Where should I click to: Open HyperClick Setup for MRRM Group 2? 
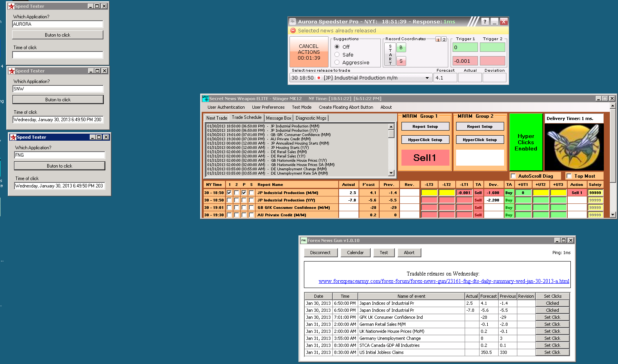(x=480, y=140)
